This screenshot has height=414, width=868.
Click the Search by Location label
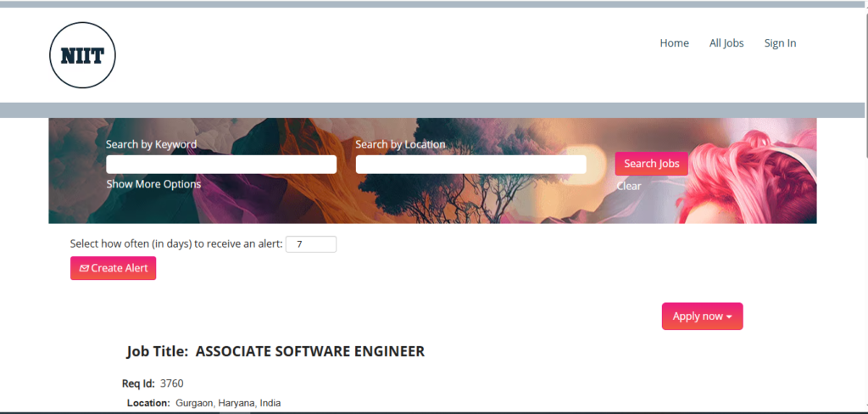tap(400, 145)
